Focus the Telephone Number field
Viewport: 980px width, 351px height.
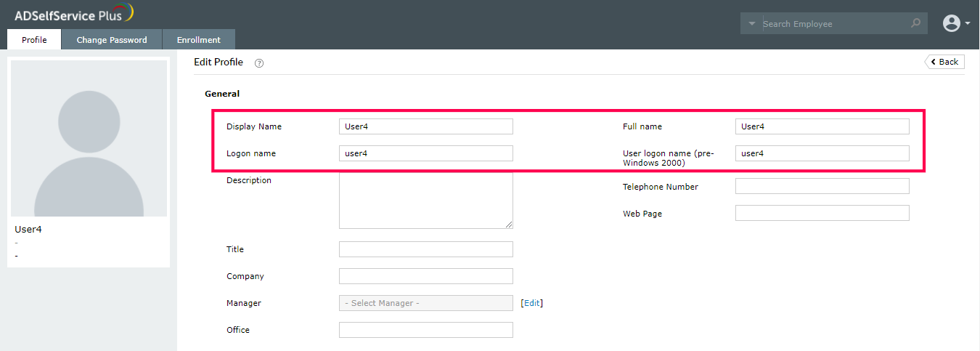[x=822, y=186]
